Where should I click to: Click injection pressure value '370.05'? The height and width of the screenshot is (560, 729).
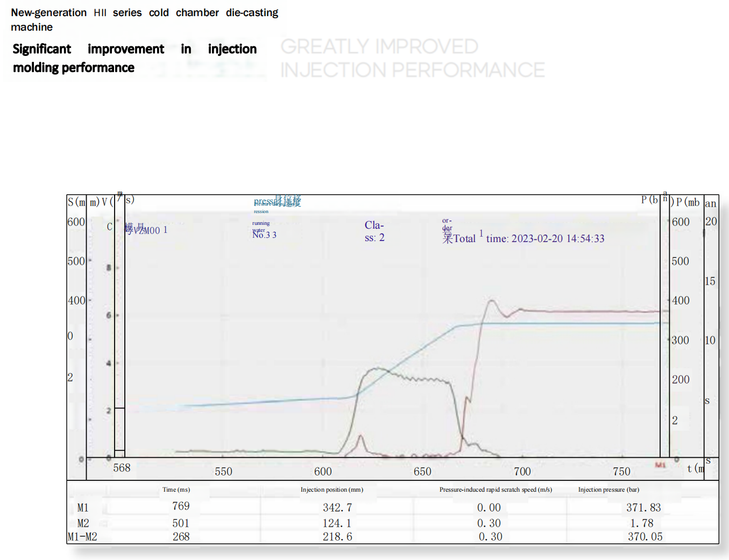pyautogui.click(x=645, y=536)
